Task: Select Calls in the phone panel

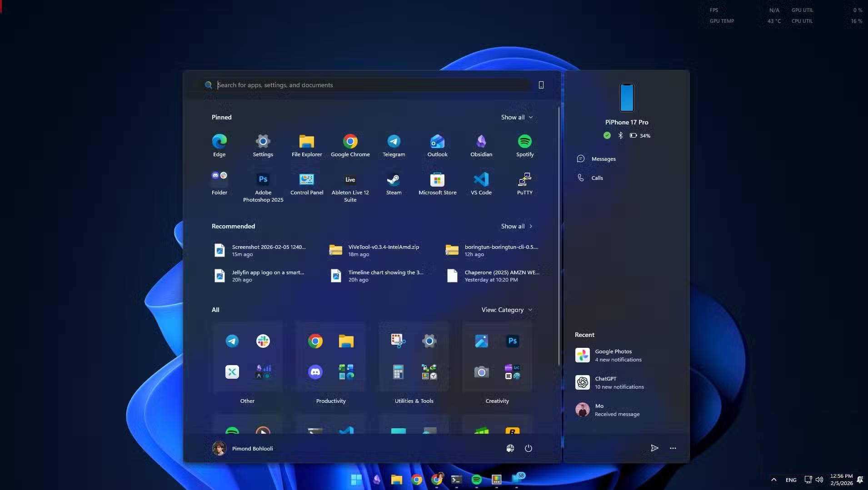Action: click(597, 178)
